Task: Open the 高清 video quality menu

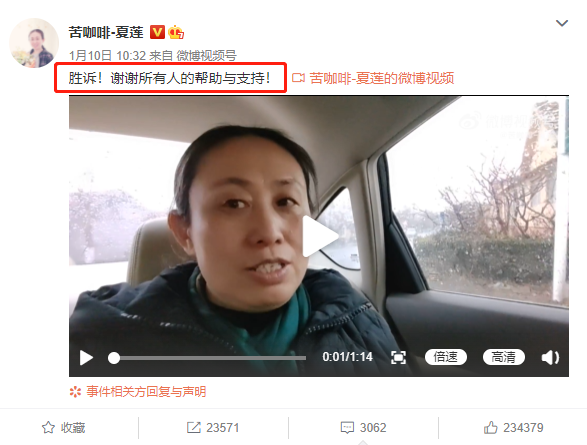Action: (x=504, y=357)
